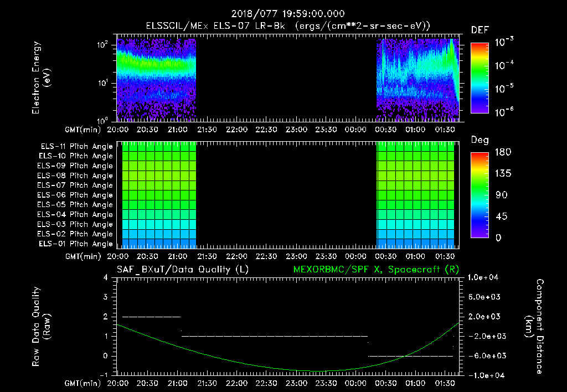
Task: Click the data quality line at level 1
Action: (x=275, y=336)
